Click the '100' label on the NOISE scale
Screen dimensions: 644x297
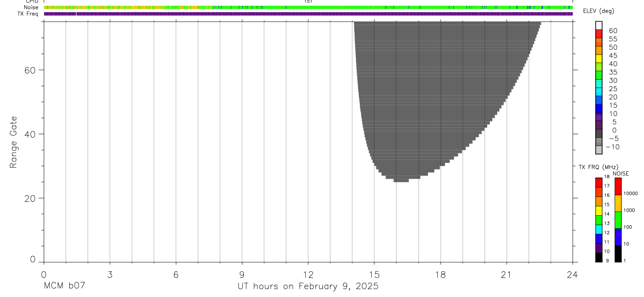(x=629, y=227)
